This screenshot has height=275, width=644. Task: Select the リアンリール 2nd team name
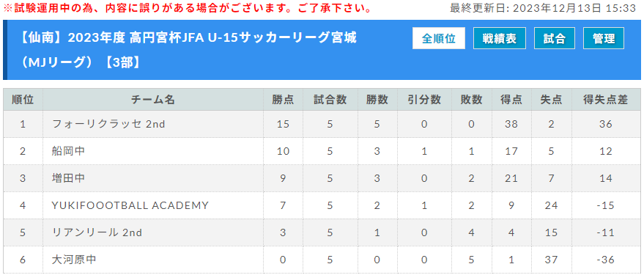click(97, 232)
